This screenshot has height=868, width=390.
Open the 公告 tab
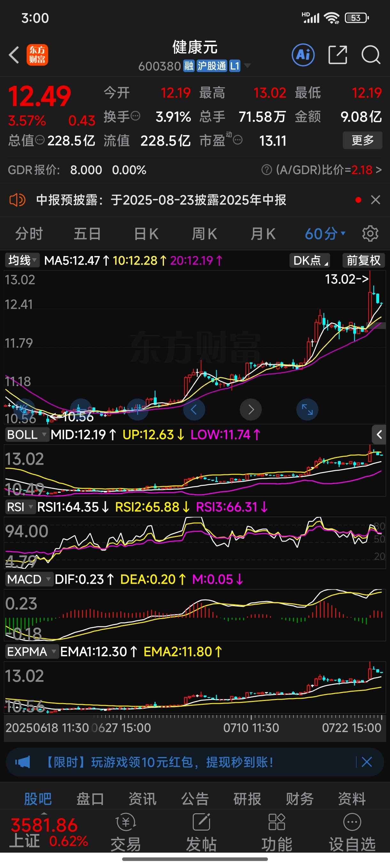point(195,799)
